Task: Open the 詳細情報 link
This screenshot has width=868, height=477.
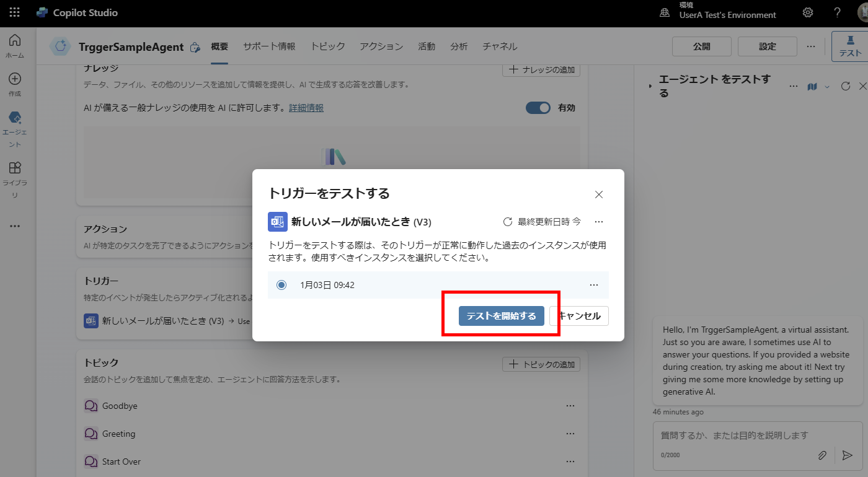Action: (x=306, y=107)
